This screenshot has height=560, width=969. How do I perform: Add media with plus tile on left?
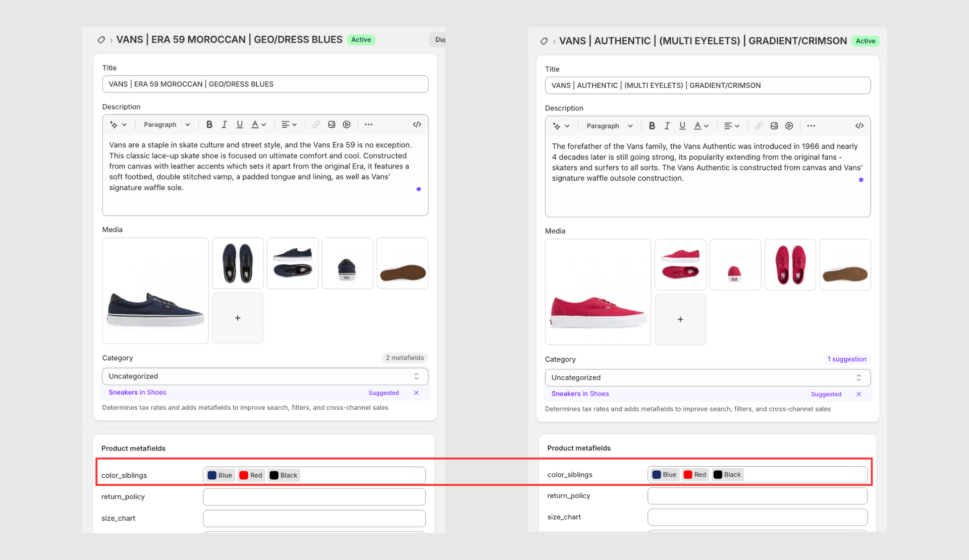pos(238,318)
